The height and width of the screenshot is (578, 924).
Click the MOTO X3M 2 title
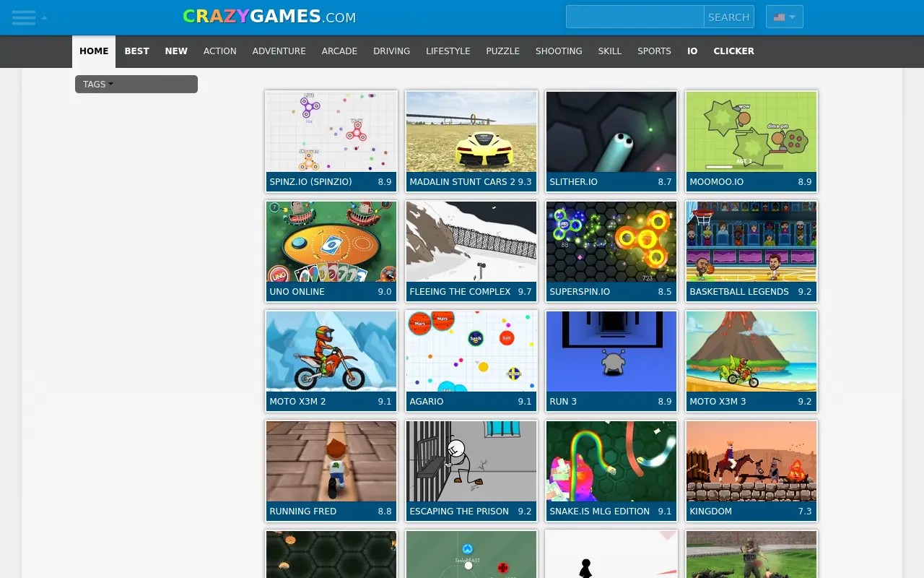(x=297, y=402)
